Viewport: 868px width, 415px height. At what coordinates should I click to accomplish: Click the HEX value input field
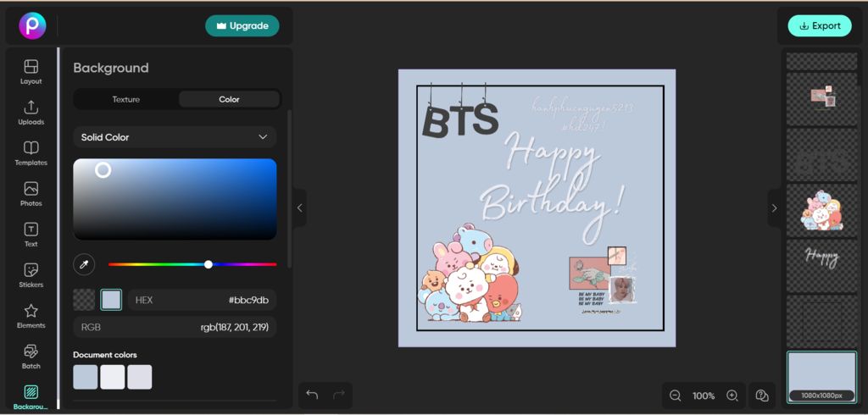[x=202, y=300]
